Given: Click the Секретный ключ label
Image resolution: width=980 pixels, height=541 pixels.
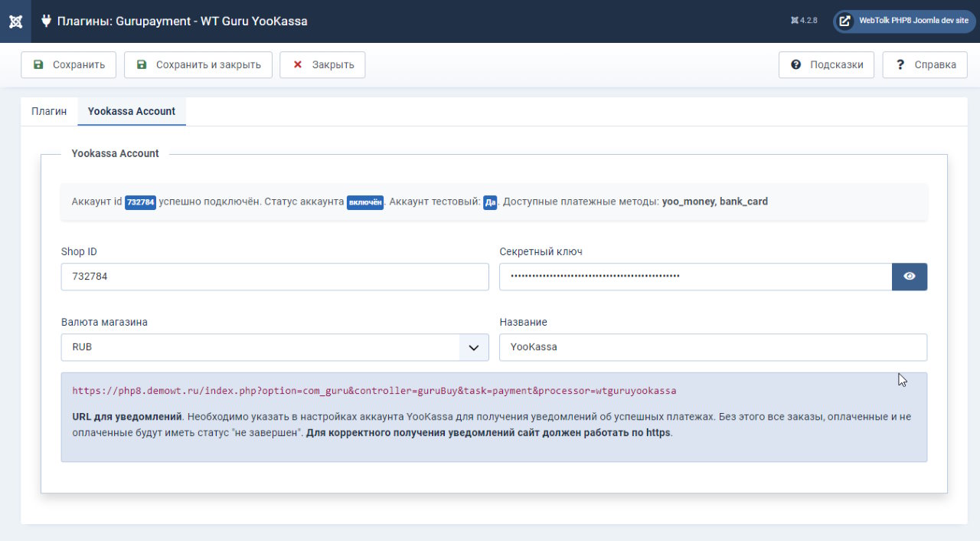Looking at the screenshot, I should click(x=541, y=251).
